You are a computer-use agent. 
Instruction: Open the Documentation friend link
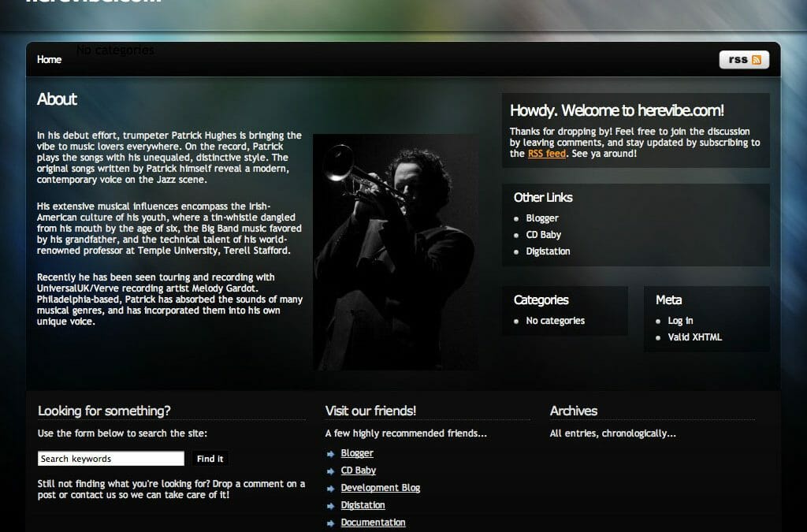coord(373,523)
